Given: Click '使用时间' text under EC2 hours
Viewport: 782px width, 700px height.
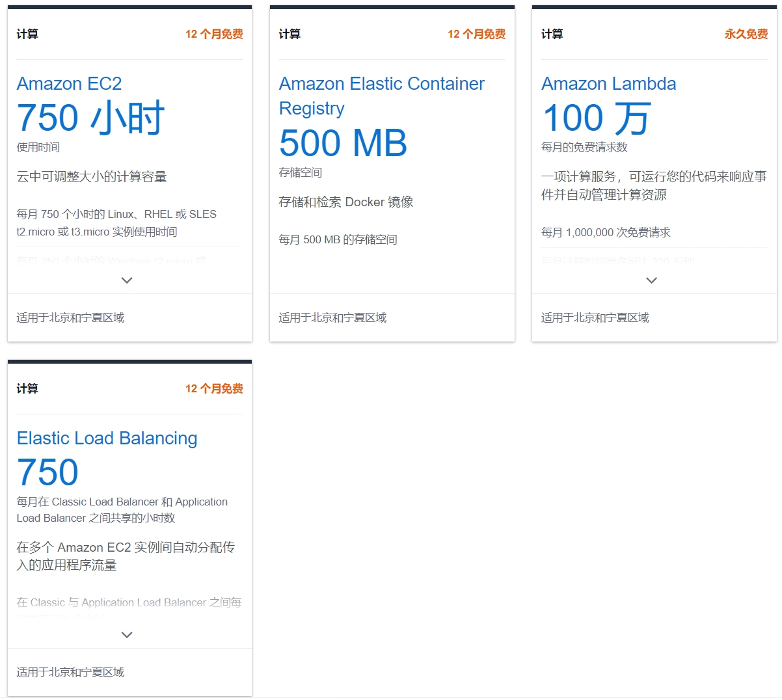Looking at the screenshot, I should [x=38, y=148].
